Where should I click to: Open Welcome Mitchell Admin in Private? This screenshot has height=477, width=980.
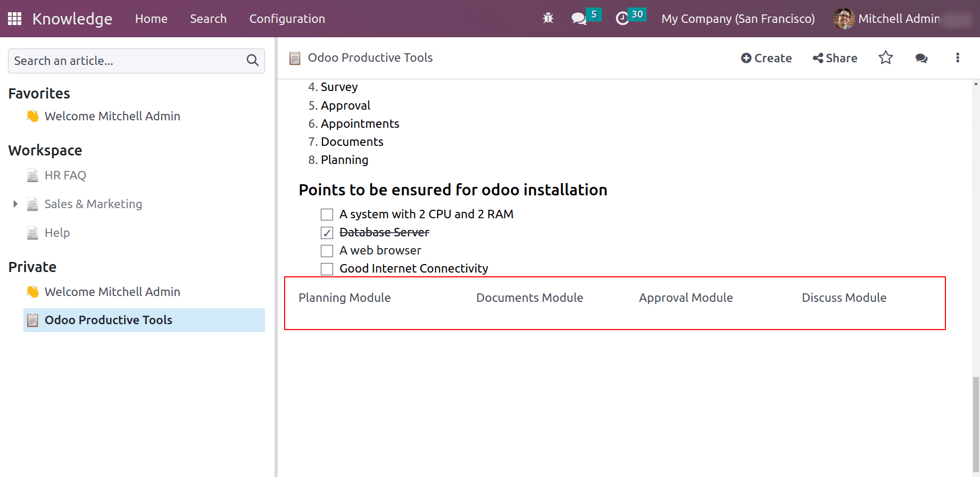(112, 292)
